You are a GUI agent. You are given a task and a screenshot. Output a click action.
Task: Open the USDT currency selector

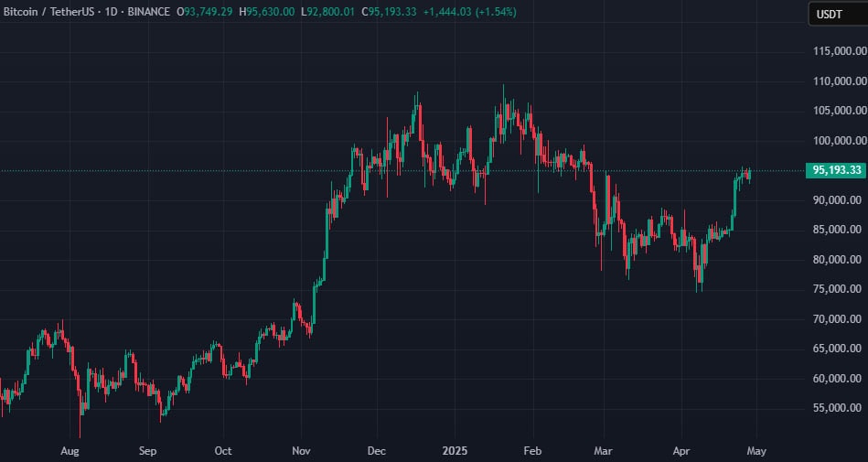(838, 15)
